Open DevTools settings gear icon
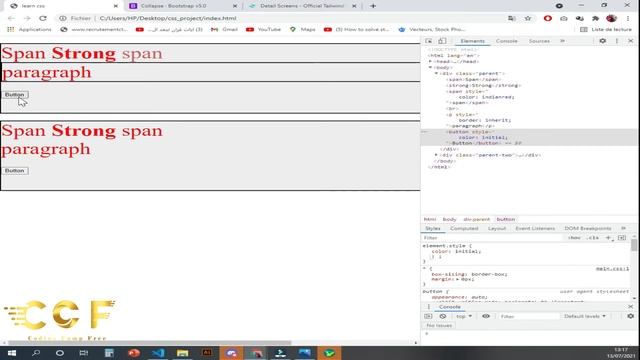Viewport: 640px width, 360px height. 602,41
